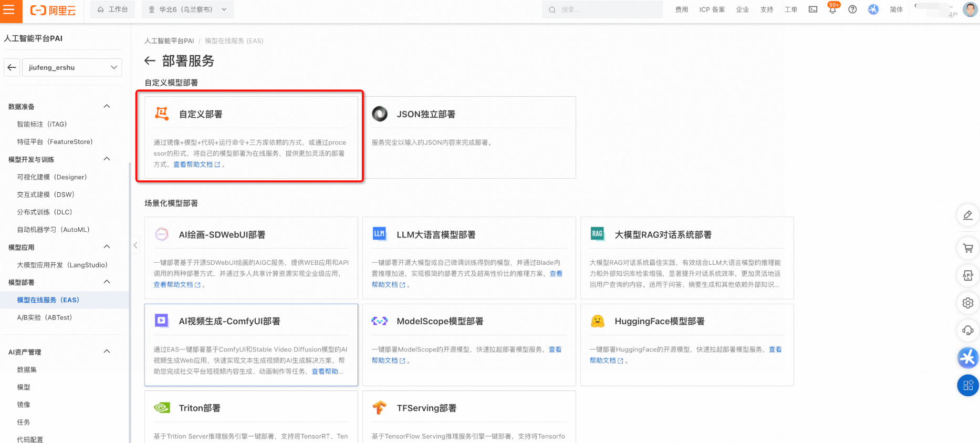Image resolution: width=980 pixels, height=443 pixels.
Task: Collapse the 模型开发与训练 section
Action: (x=107, y=159)
